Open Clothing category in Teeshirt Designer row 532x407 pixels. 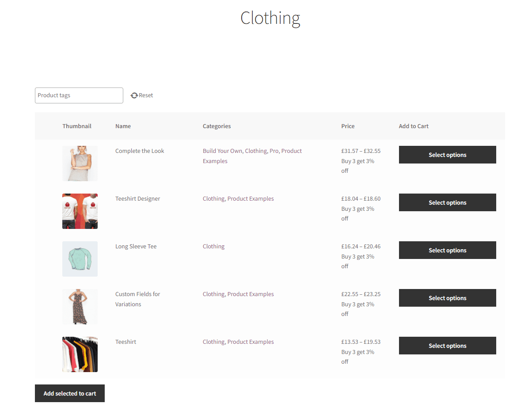(x=213, y=199)
